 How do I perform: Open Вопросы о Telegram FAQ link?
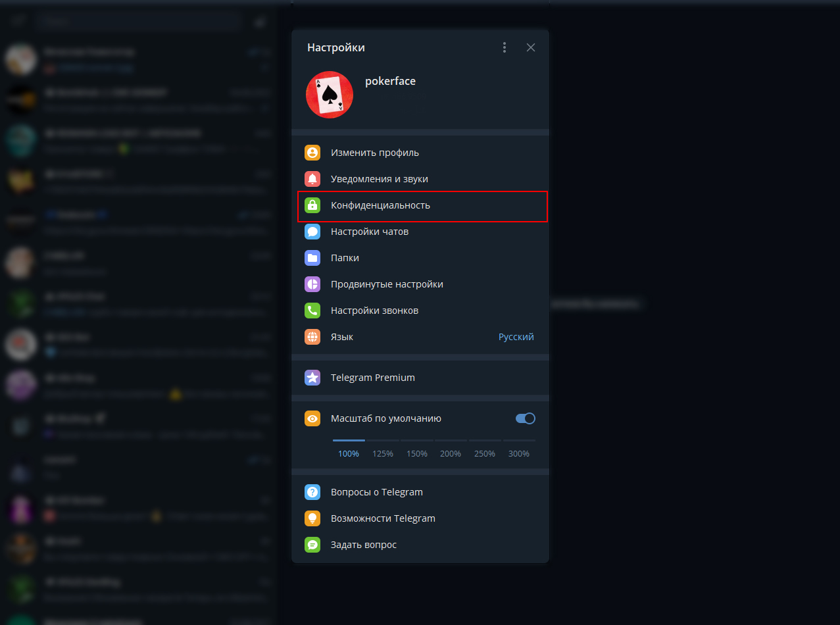pyautogui.click(x=376, y=492)
